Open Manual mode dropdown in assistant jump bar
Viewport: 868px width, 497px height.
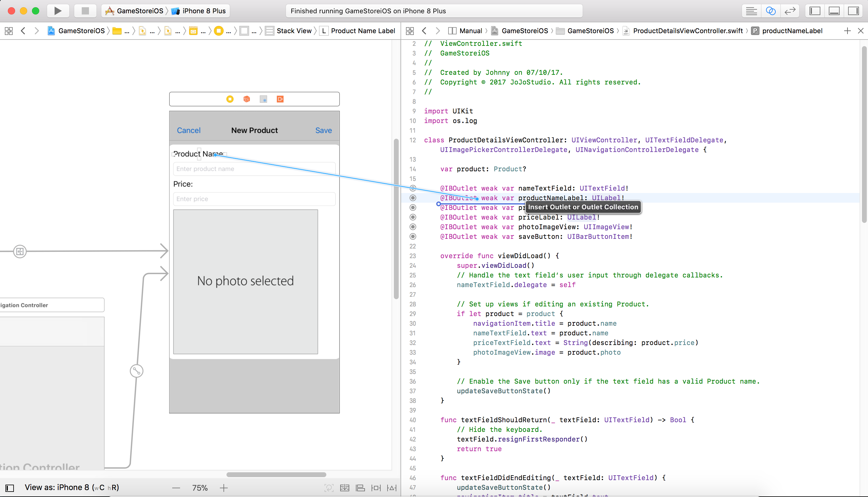click(465, 31)
